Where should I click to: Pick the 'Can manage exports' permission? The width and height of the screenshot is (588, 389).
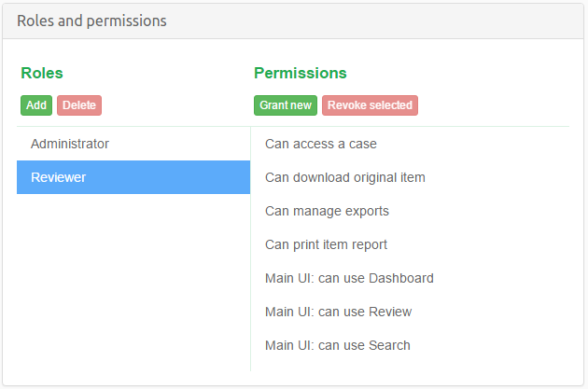(327, 211)
